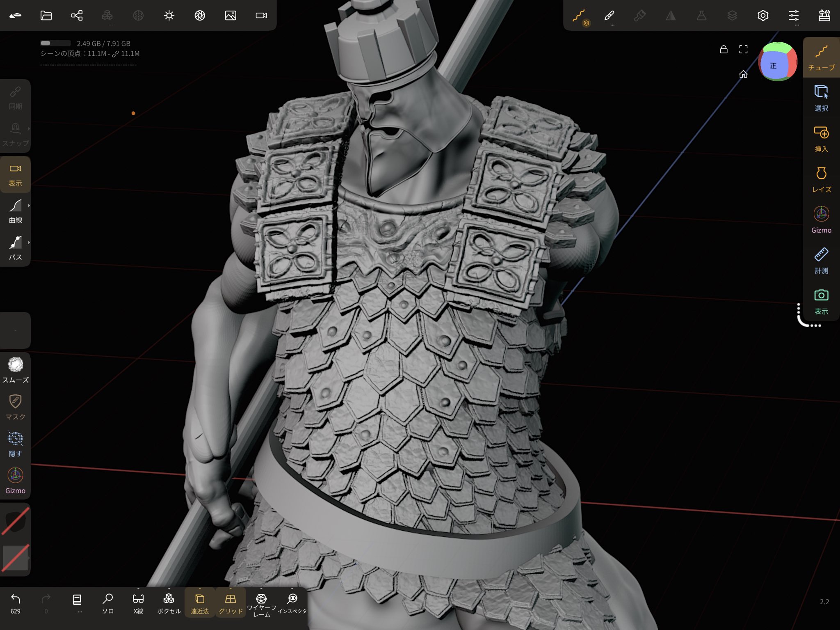
Task: Disable the Grid display
Action: (x=231, y=603)
